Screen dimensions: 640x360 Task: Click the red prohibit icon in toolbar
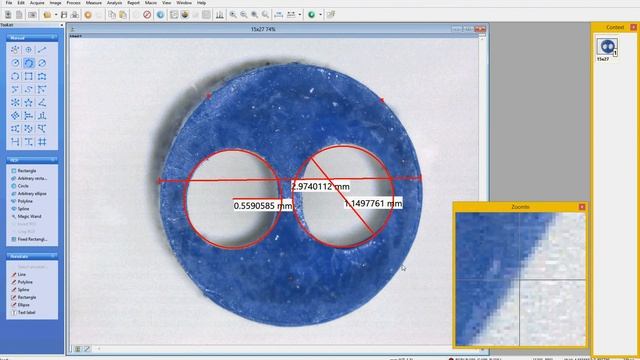[147, 15]
